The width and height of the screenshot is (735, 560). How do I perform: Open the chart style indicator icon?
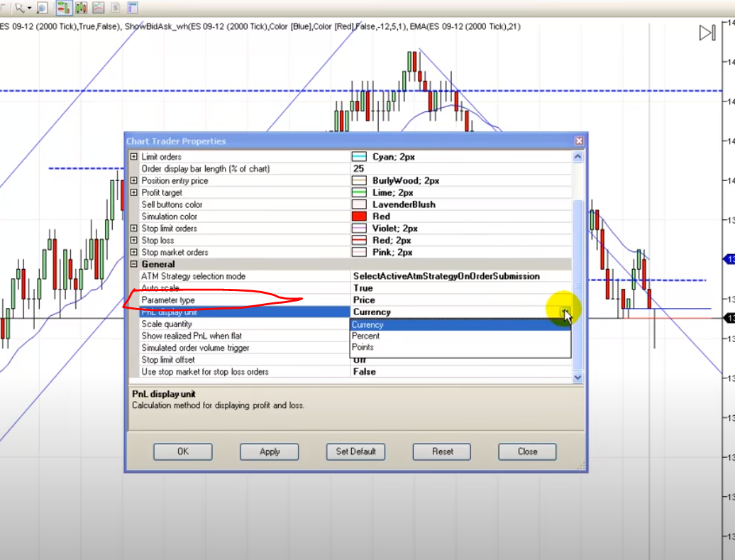[x=98, y=7]
